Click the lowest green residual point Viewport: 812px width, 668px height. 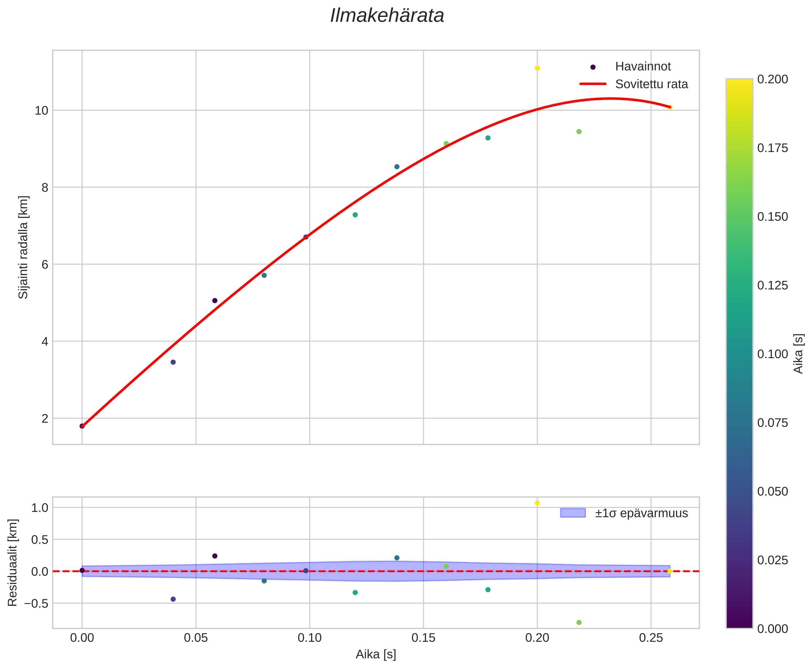pos(579,622)
